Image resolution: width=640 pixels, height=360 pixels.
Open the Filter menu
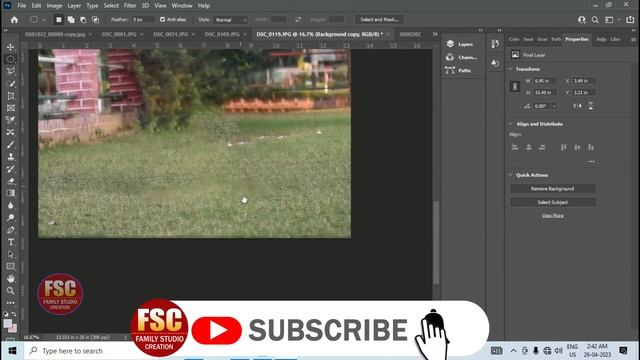[130, 6]
